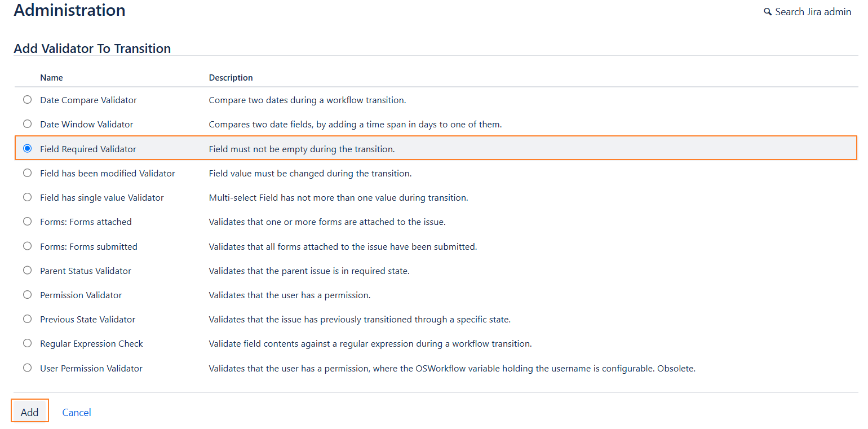Select User Permission Validator radio button
Image resolution: width=868 pixels, height=429 pixels.
(27, 368)
